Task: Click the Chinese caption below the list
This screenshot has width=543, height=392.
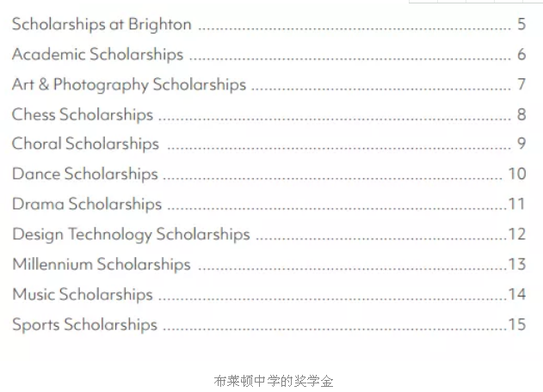Action: coord(274,382)
